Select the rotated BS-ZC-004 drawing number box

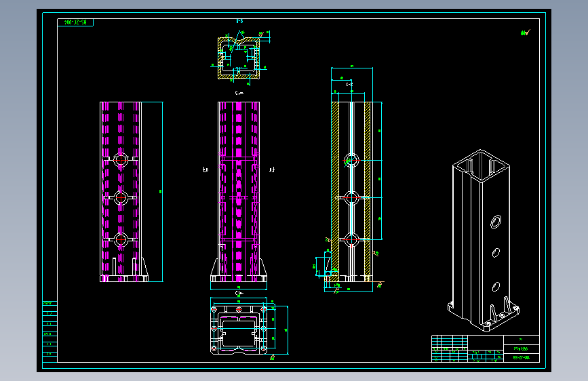click(x=75, y=22)
